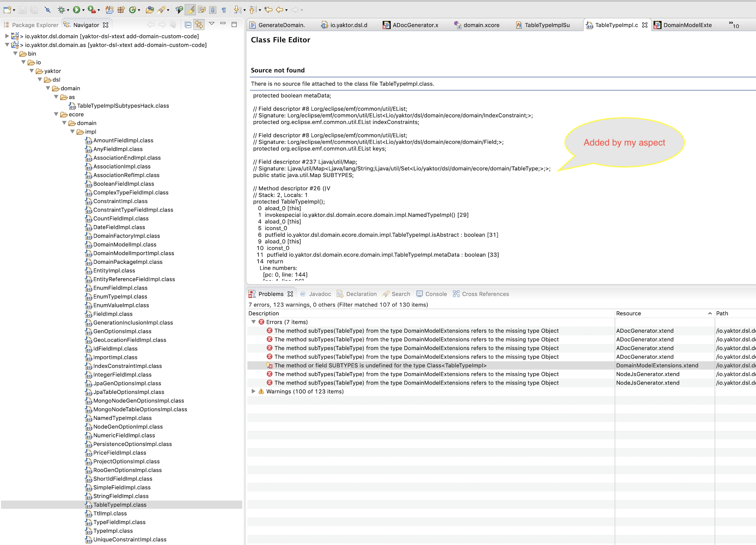Collapse the Errors (7 items) group
The height and width of the screenshot is (545, 756).
pos(253,322)
